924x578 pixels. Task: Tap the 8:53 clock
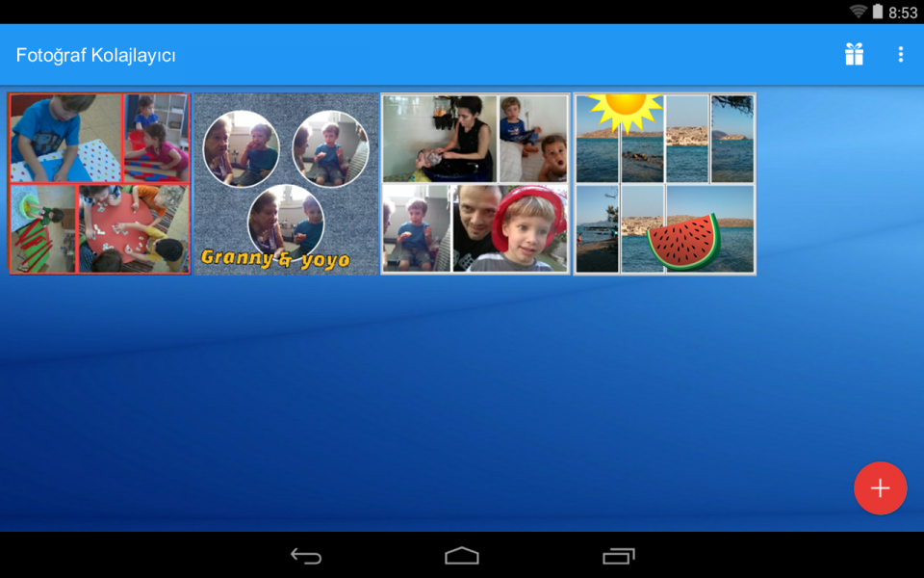pyautogui.click(x=903, y=13)
